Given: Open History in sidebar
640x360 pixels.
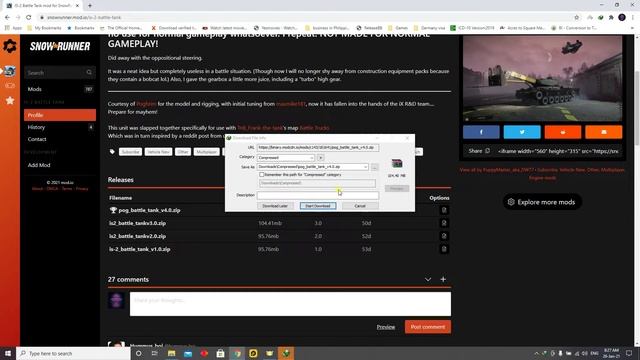Looking at the screenshot, I should (60, 127).
